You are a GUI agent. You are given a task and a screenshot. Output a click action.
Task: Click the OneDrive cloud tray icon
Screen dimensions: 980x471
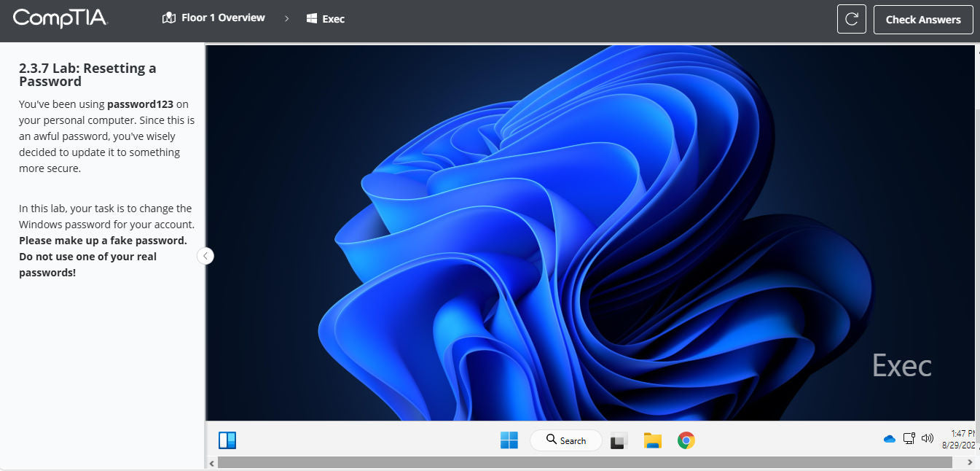point(889,439)
